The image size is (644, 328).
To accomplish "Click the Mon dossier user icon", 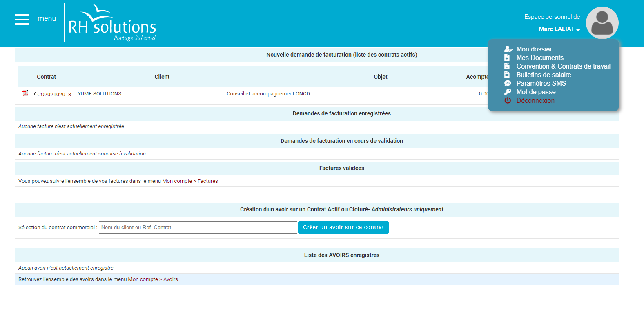I will 508,49.
